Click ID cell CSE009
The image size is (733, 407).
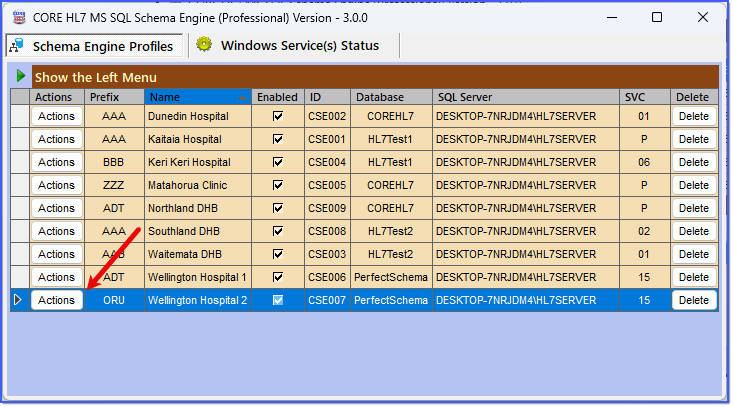pos(327,208)
